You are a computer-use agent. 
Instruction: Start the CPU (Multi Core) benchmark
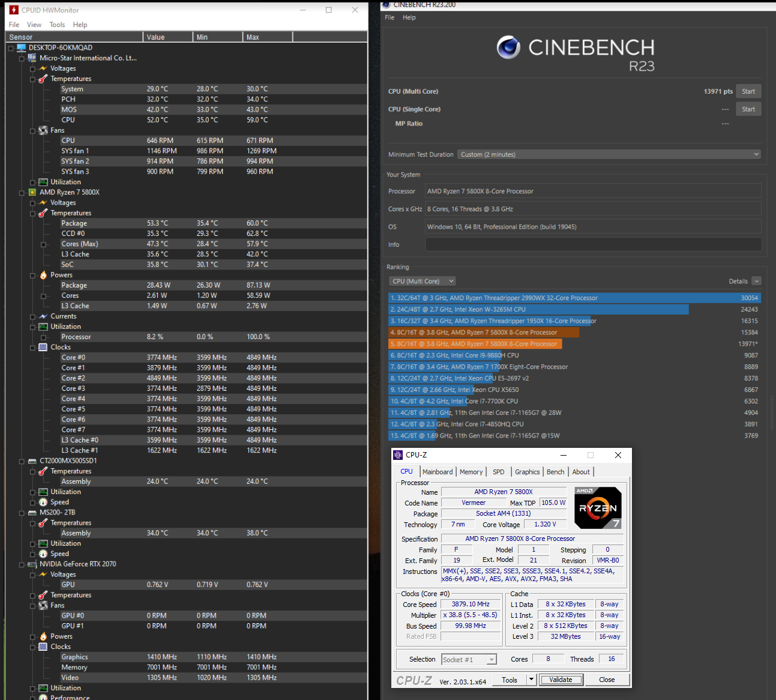[x=748, y=91]
